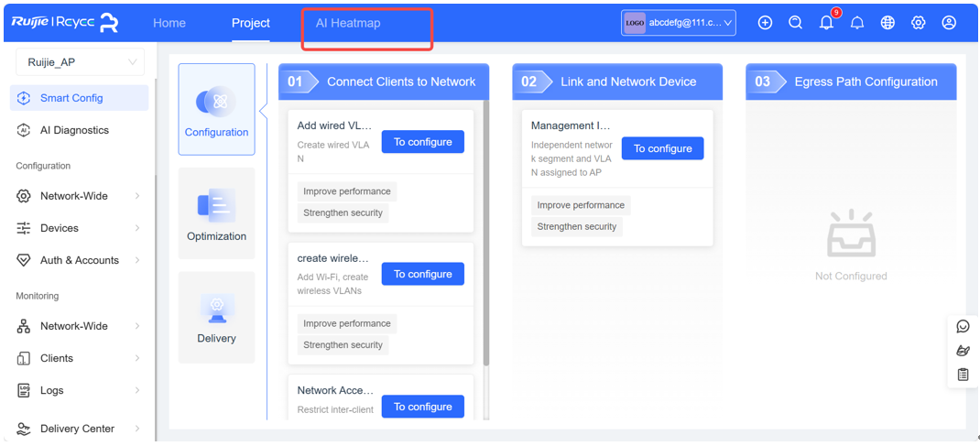Viewport: 980px width, 446px height.
Task: Open the search icon in top bar
Action: coord(795,23)
